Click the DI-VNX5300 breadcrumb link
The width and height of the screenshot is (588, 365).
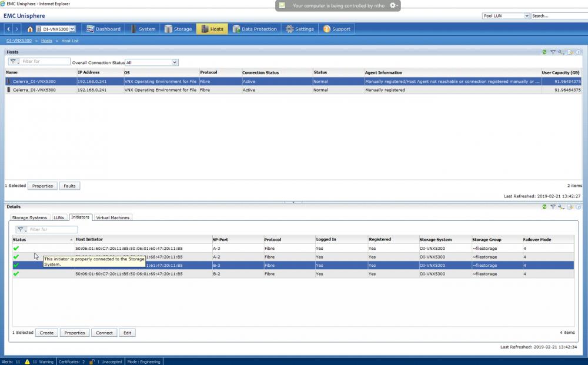click(x=19, y=41)
